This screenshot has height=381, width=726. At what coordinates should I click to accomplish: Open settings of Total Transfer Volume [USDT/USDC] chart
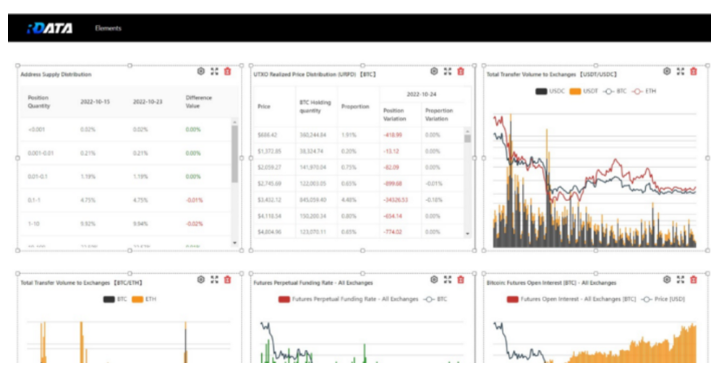[x=667, y=71]
